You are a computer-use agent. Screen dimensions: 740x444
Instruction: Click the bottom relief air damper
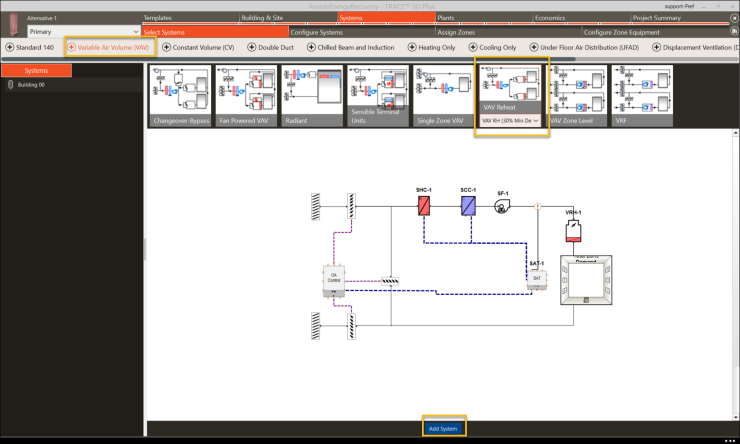(352, 326)
